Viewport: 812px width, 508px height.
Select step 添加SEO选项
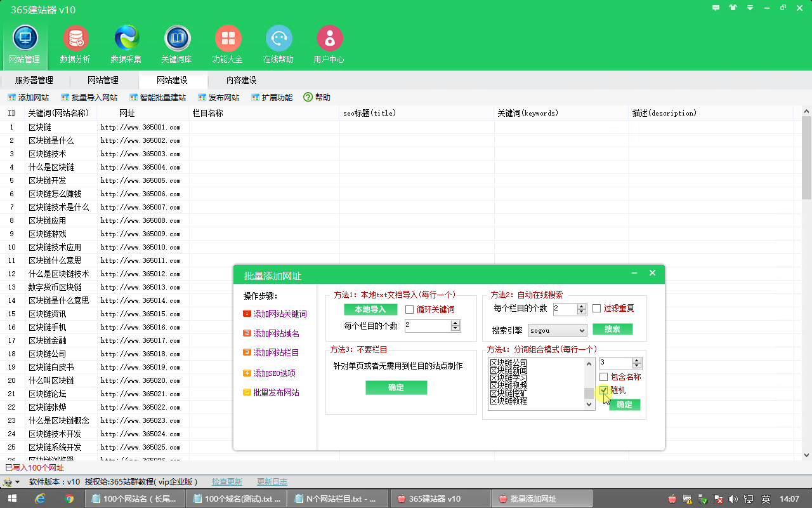(x=270, y=374)
